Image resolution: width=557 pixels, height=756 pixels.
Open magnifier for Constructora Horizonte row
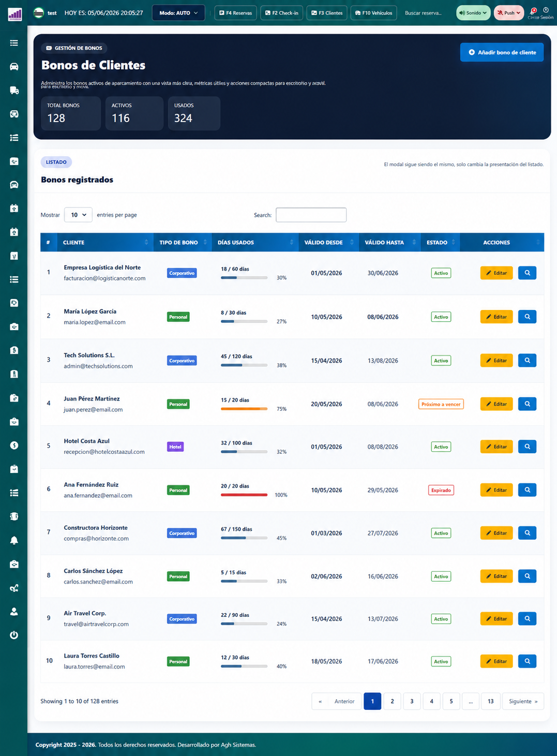[527, 533]
